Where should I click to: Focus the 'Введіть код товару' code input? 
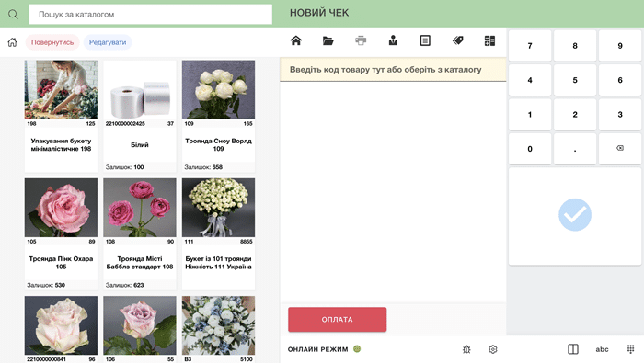pyautogui.click(x=393, y=70)
